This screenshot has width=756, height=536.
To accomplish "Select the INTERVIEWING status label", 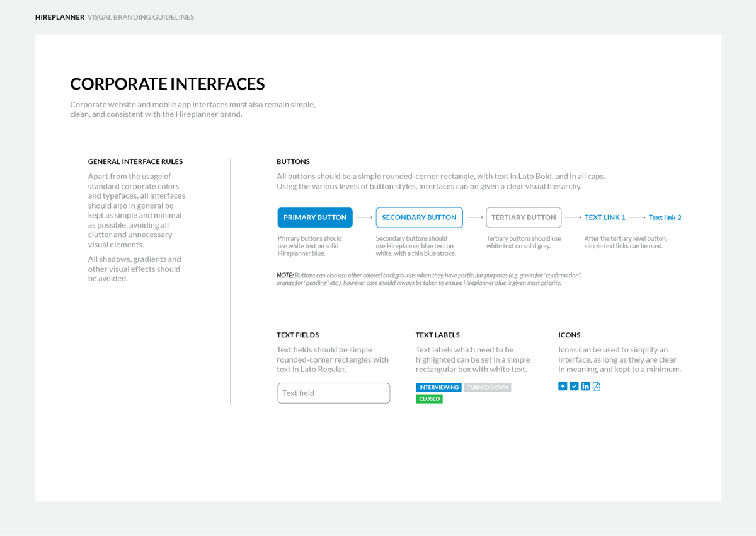I will [438, 387].
